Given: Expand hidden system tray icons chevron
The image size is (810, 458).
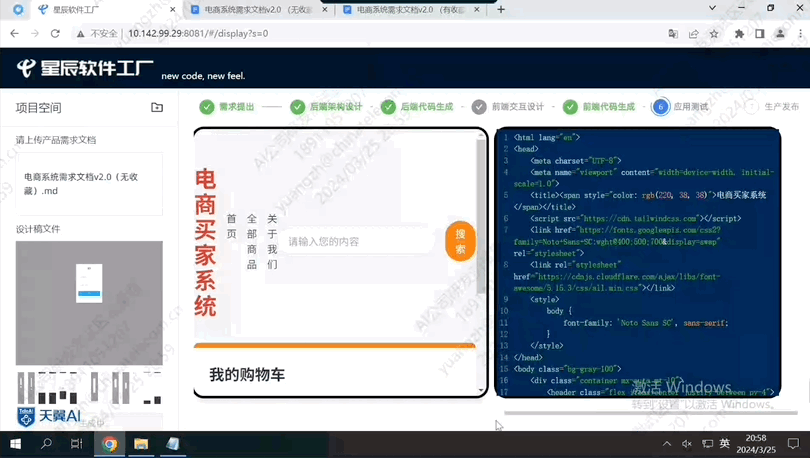Looking at the screenshot, I should coord(667,444).
